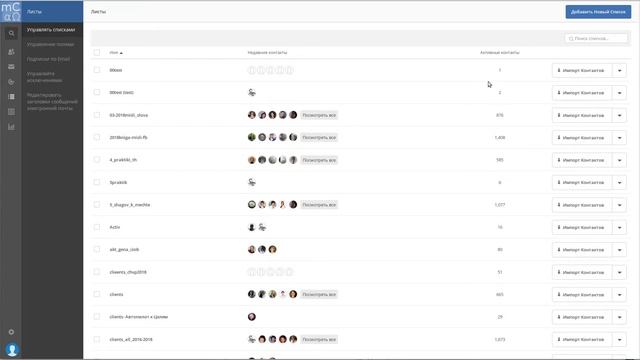Sort by the Имя column header
Screen dimensions: 640x360
(x=113, y=53)
